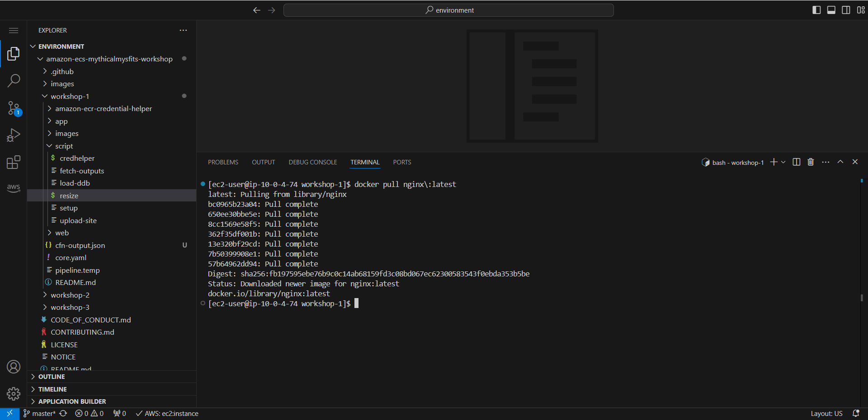The width and height of the screenshot is (868, 420).
Task: Open the terminal launch profile dropdown arrow
Action: (x=783, y=162)
